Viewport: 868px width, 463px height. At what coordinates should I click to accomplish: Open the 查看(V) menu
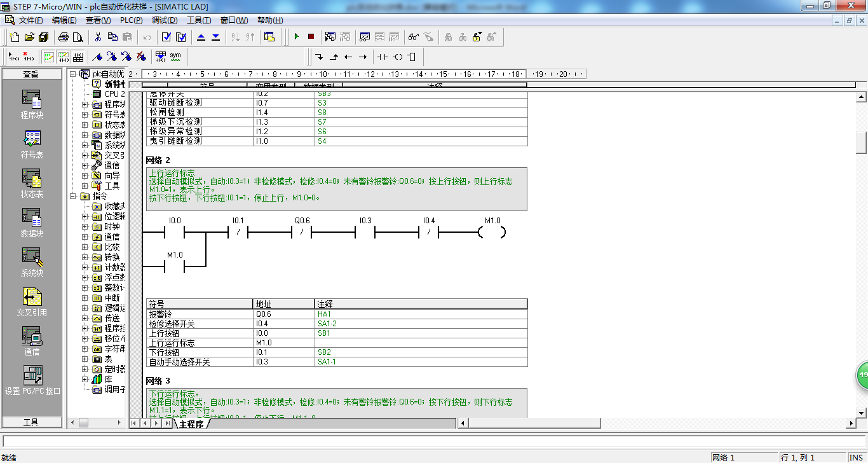98,20
